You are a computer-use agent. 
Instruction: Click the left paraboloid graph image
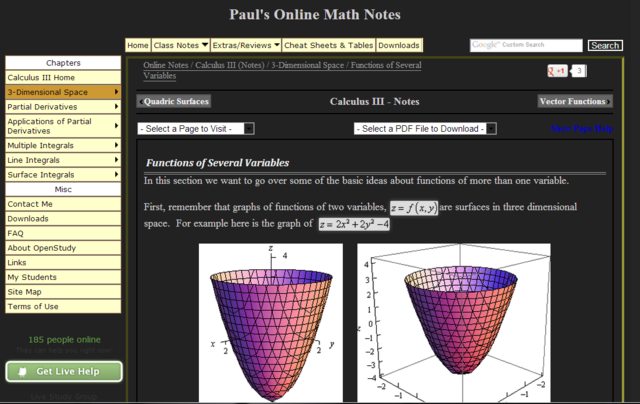coord(271,322)
